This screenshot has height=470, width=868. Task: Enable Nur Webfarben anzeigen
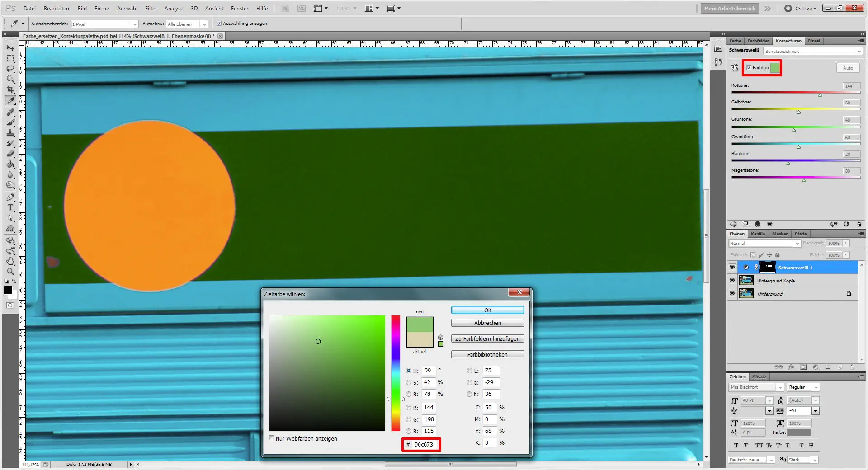pyautogui.click(x=272, y=439)
